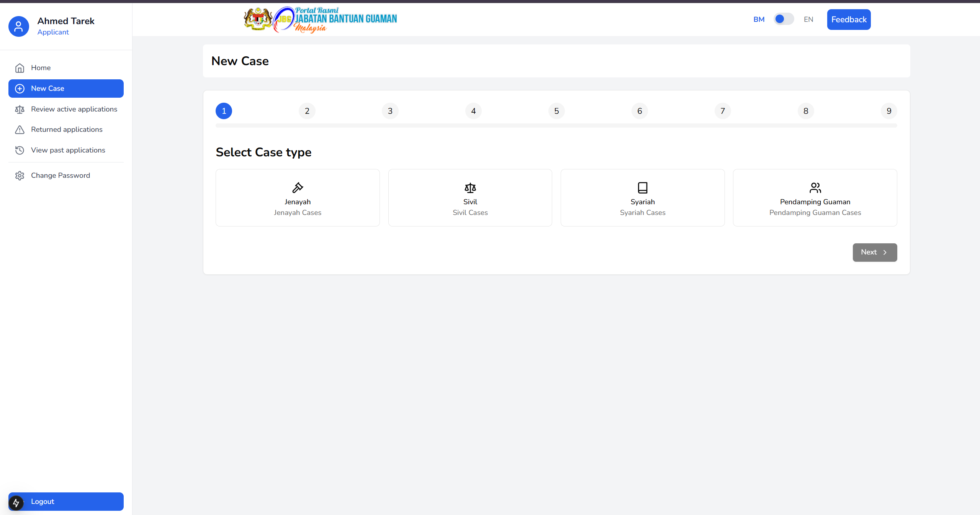980x515 pixels.
Task: Click the user avatar icon
Action: (18, 26)
